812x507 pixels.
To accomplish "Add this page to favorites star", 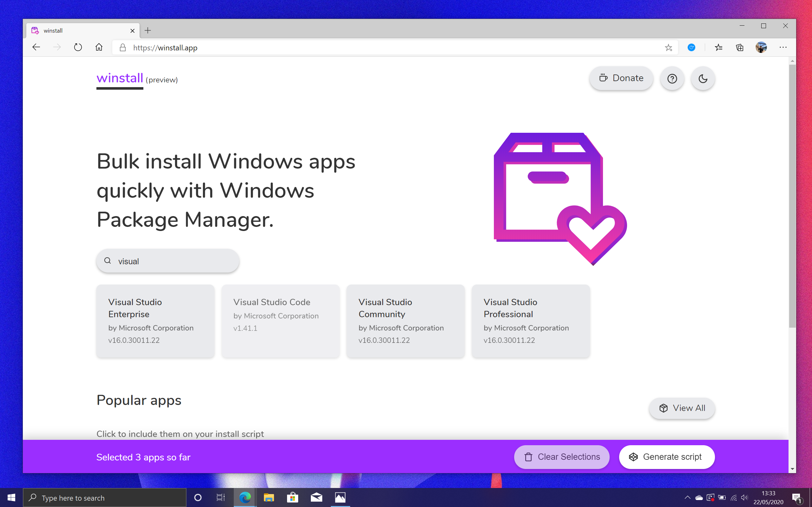I will tap(668, 48).
